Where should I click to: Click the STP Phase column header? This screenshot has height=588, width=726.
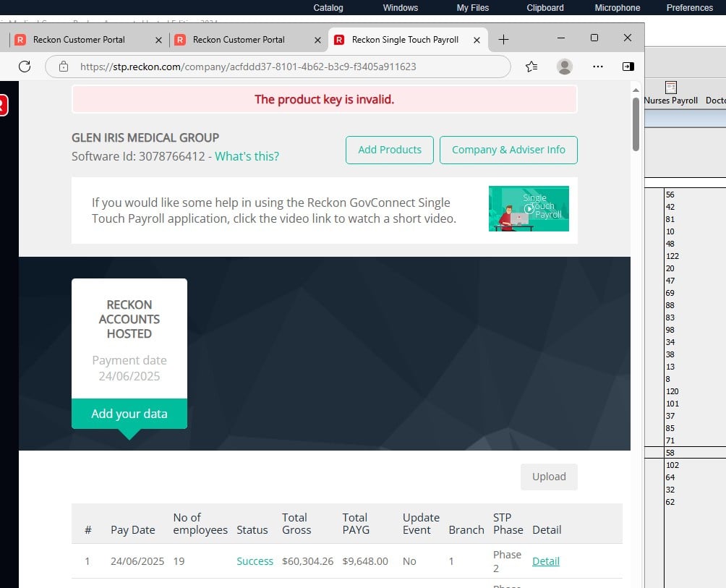(508, 524)
